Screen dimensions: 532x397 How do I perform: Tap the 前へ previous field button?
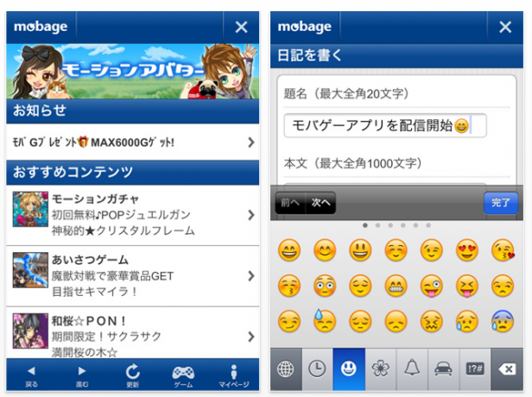[290, 203]
